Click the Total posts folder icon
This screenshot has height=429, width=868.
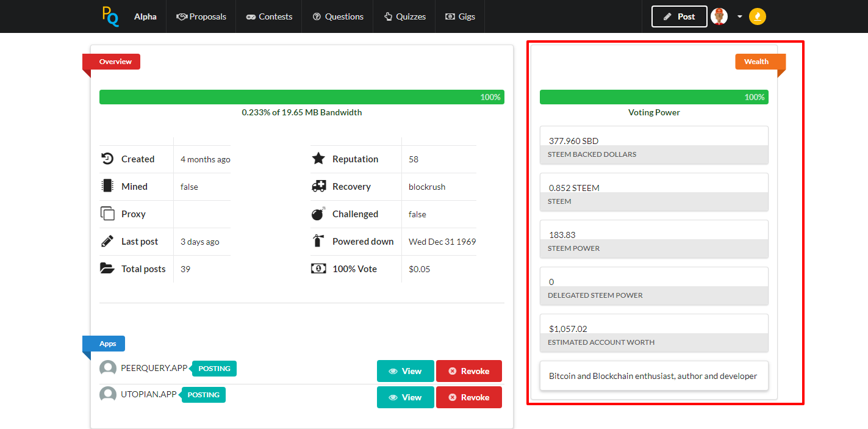(107, 269)
